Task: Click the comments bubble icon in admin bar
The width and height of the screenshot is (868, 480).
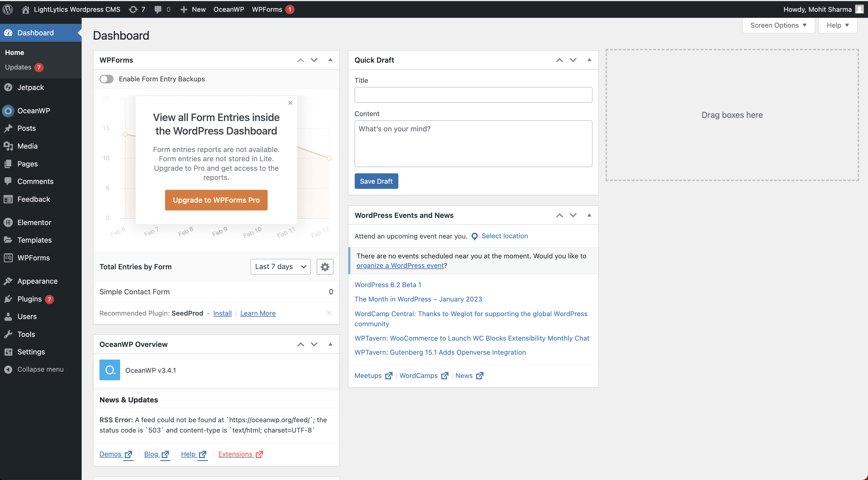Action: pyautogui.click(x=158, y=9)
